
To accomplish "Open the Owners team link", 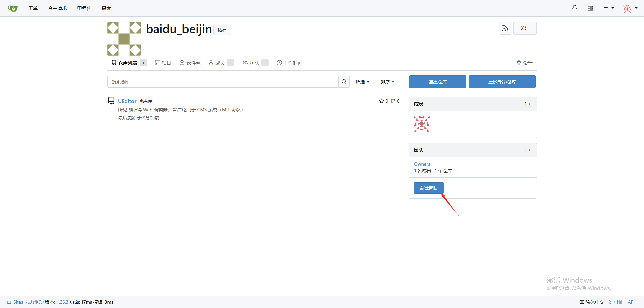I will pyautogui.click(x=422, y=164).
